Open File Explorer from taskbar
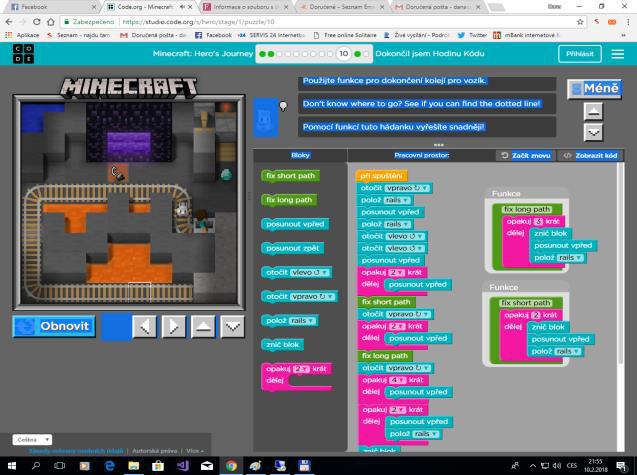637x475 pixels. (x=134, y=466)
